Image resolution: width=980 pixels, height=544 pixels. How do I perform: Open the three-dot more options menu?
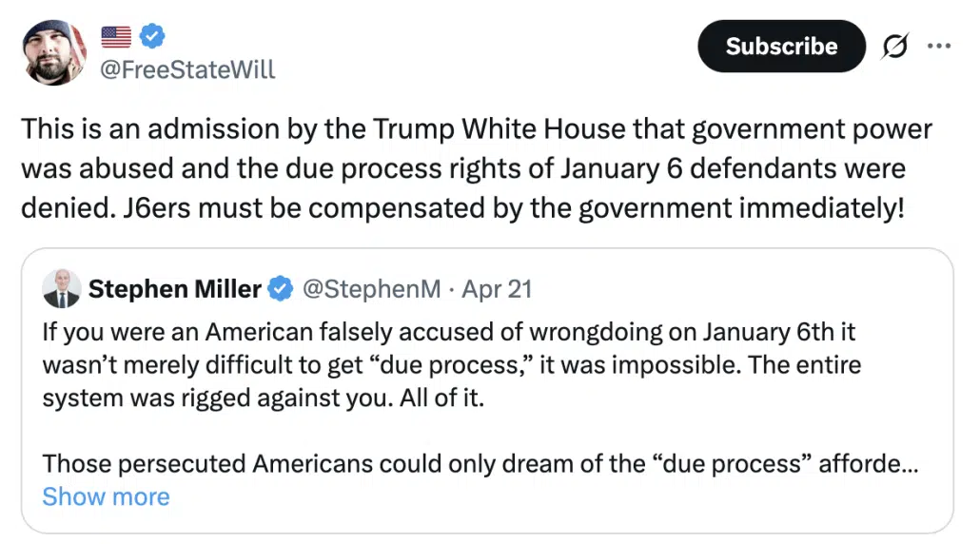pos(939,46)
